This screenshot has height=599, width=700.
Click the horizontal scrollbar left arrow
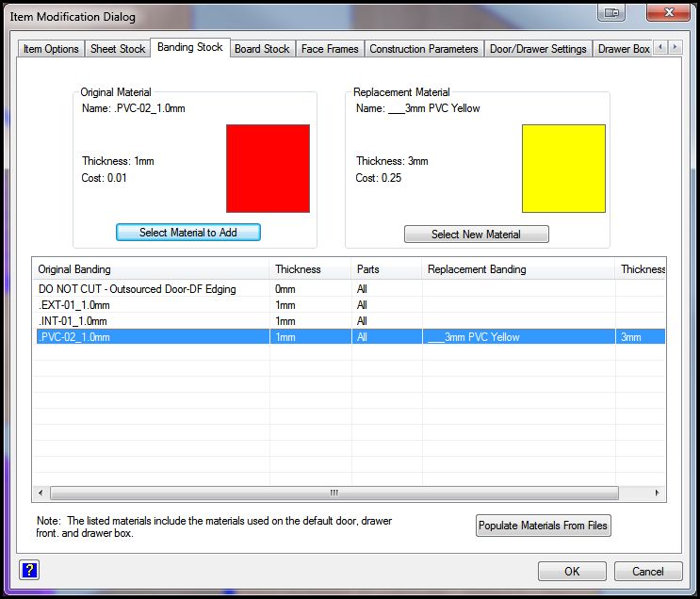(41, 493)
